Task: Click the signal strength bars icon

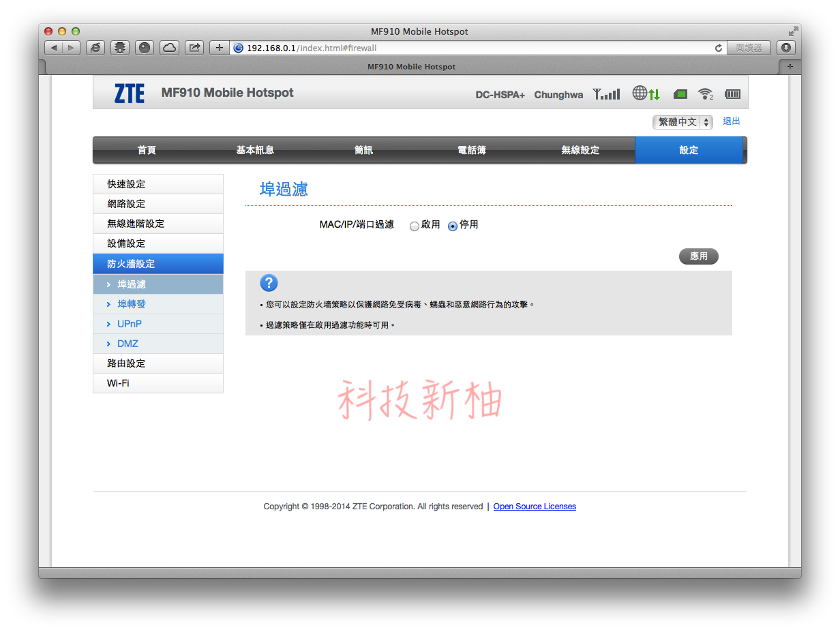Action: [x=606, y=94]
